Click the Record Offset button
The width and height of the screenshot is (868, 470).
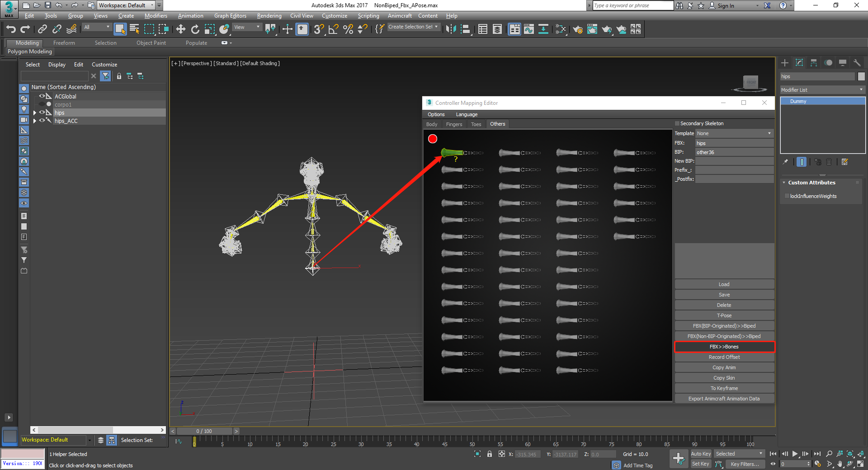[724, 357]
